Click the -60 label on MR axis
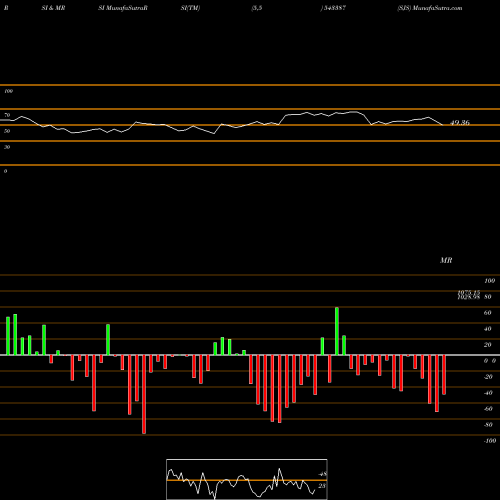This screenshot has width=500, height=500. (x=488, y=409)
